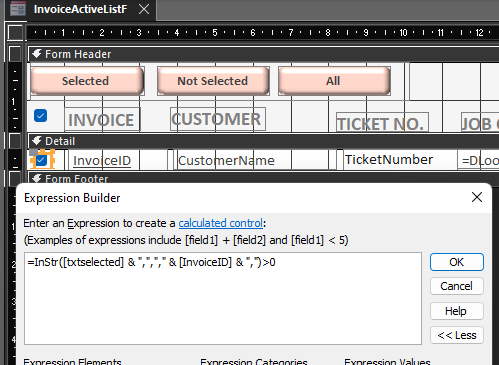Close the InvoiceActiveListF tab
The width and height of the screenshot is (499, 365).
144,9
